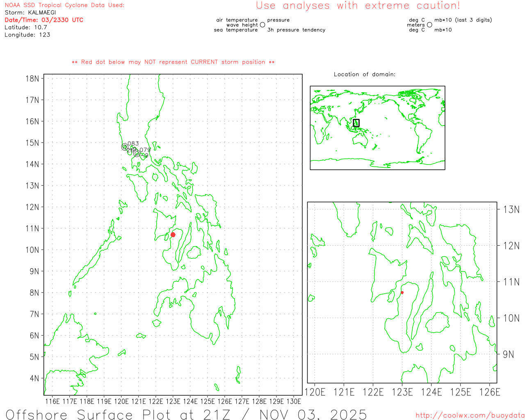
Task: Click the '3h pressure tendency' legend text
Action: pyautogui.click(x=296, y=30)
